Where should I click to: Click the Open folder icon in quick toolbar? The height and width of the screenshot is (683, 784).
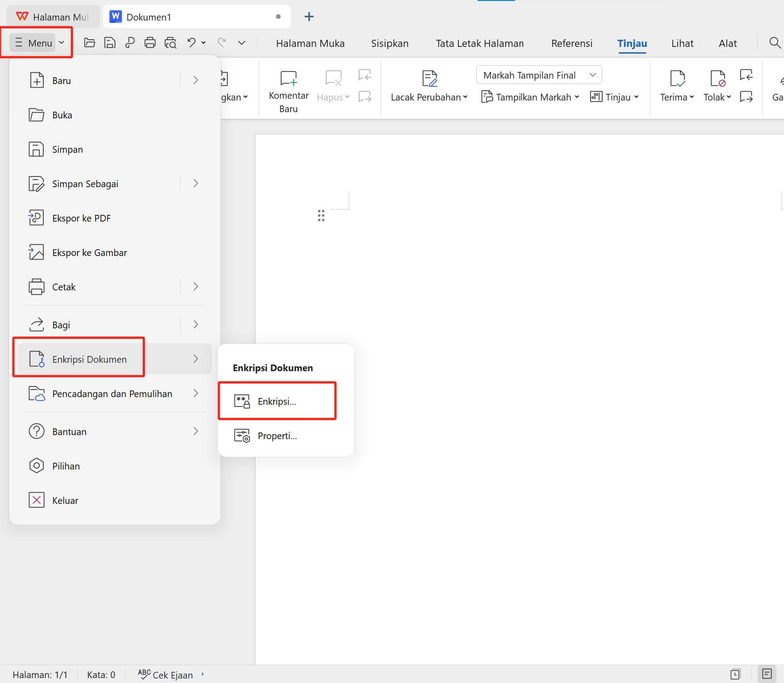click(89, 43)
